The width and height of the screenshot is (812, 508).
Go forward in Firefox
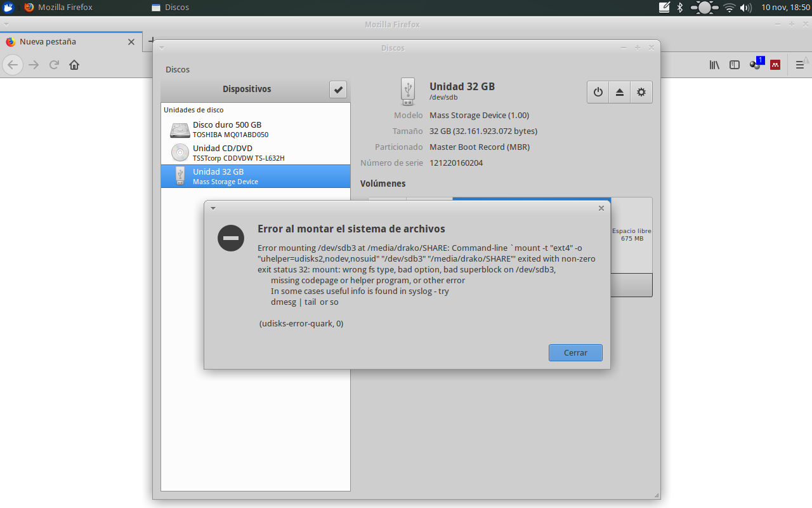[x=34, y=65]
